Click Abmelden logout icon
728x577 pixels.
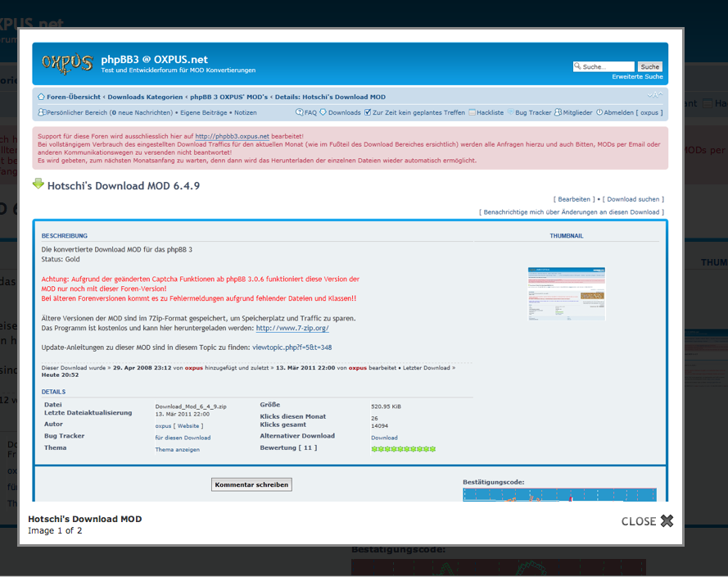[x=599, y=112]
